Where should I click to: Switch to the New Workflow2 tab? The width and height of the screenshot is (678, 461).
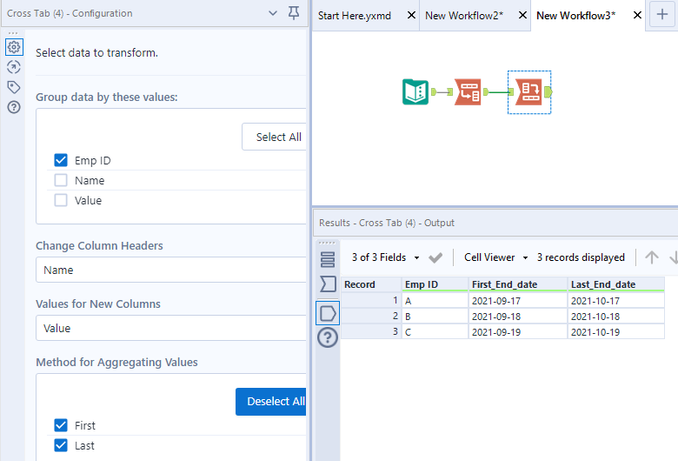click(464, 16)
